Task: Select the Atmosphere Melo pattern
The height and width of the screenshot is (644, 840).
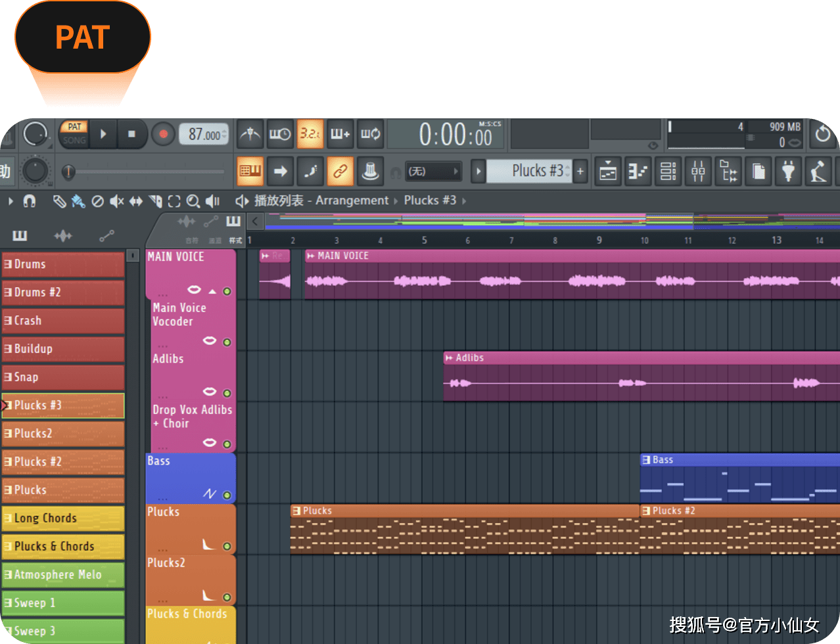Action: coord(63,575)
